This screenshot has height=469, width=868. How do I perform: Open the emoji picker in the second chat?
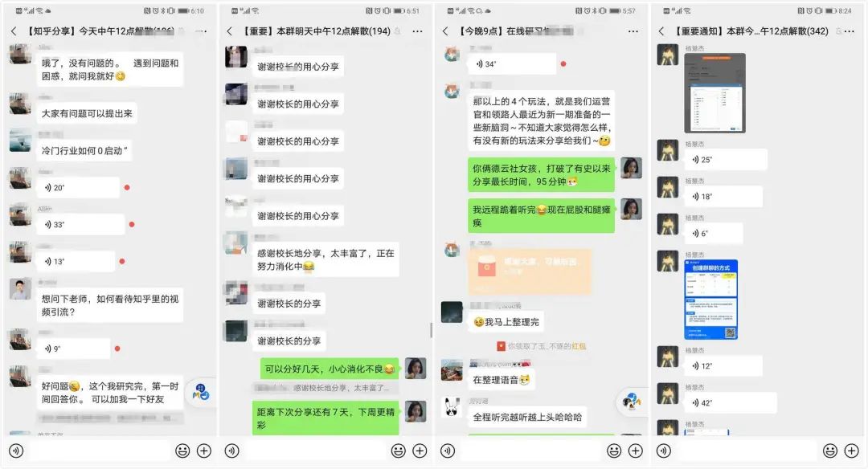coord(398,451)
